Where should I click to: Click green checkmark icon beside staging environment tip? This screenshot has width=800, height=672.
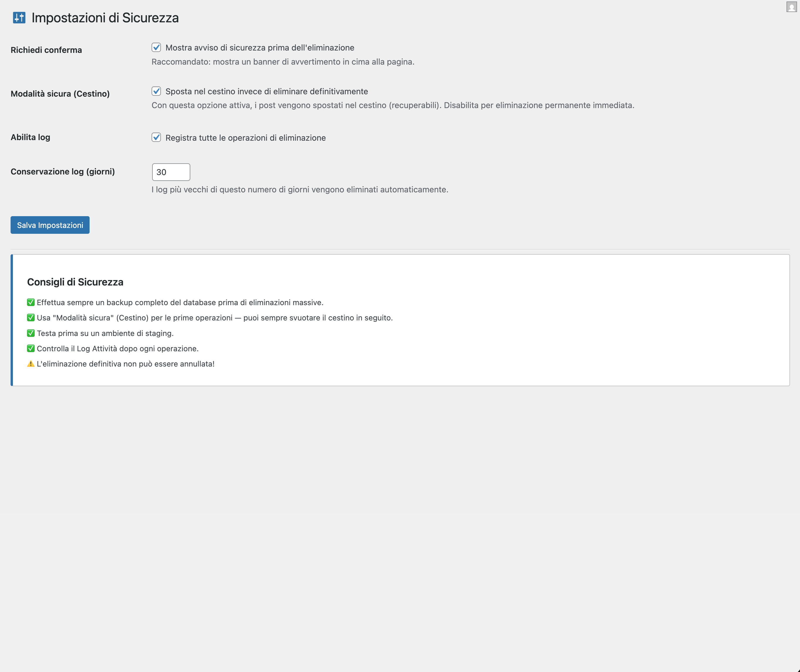pyautogui.click(x=31, y=333)
